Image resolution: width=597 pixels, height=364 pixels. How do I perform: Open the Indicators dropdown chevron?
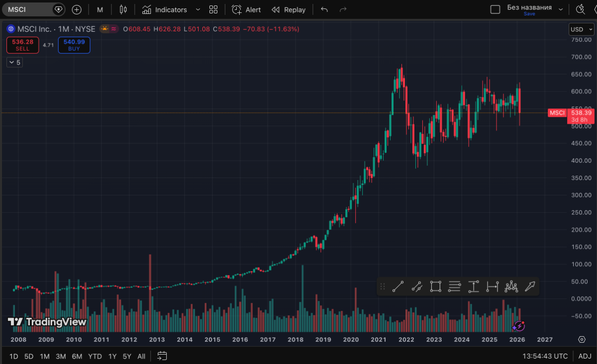point(198,9)
